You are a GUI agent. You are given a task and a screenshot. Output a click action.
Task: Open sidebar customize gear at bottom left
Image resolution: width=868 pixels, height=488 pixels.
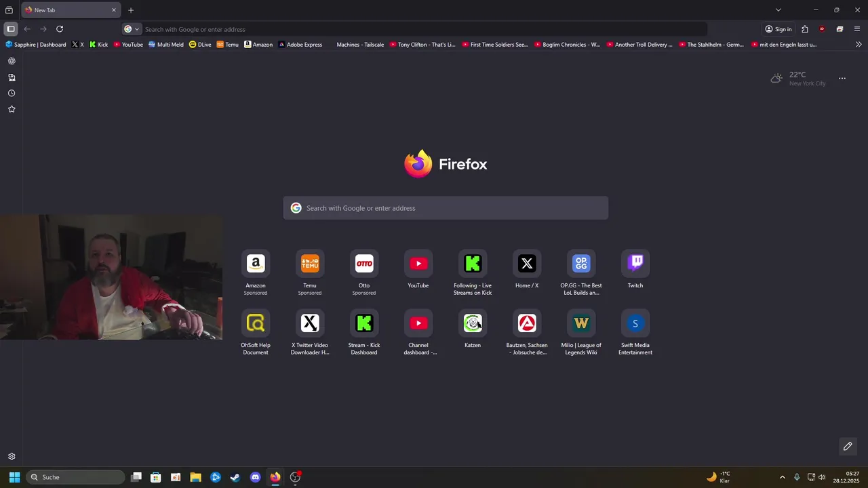12,457
